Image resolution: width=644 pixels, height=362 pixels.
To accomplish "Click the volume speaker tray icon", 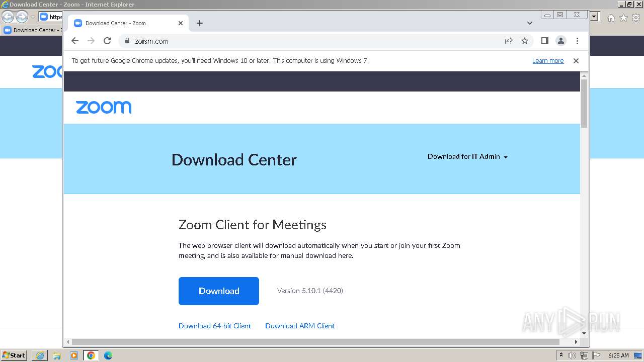I will click(572, 355).
